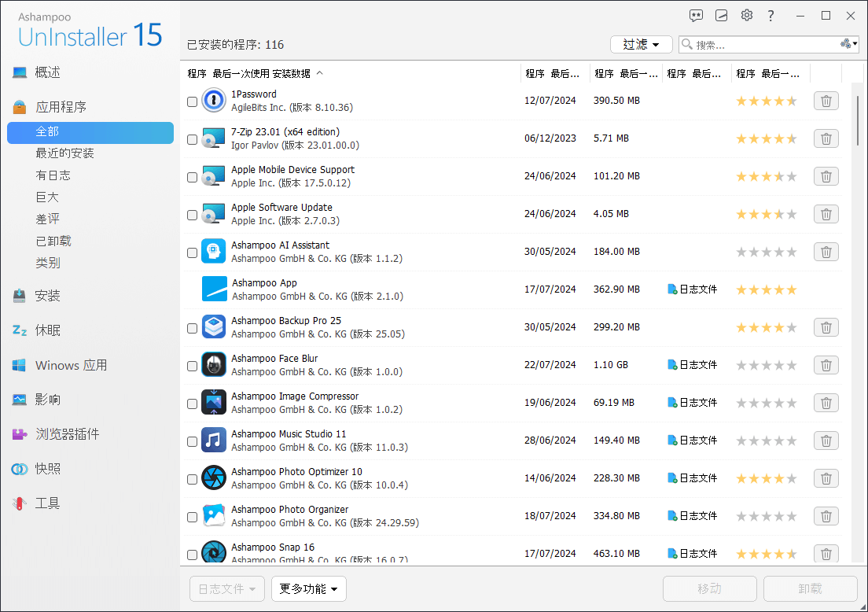
Task: Check the 1Password checkbox
Action: [x=192, y=101]
